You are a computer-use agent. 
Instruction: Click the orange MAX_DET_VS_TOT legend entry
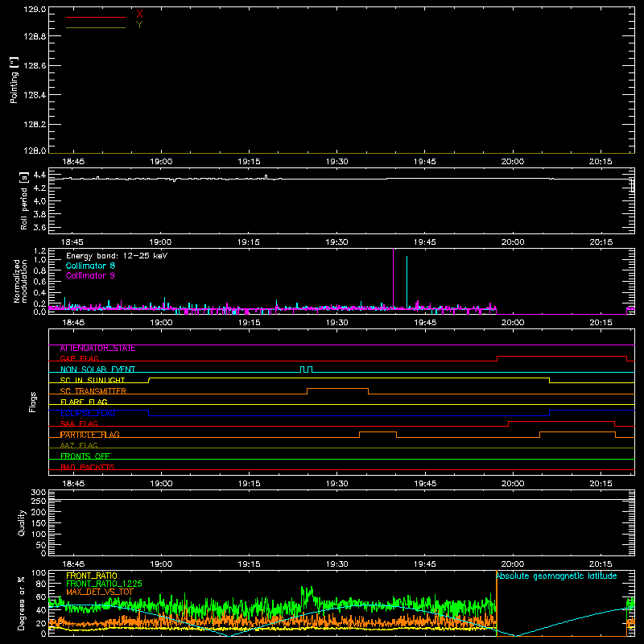[x=100, y=592]
